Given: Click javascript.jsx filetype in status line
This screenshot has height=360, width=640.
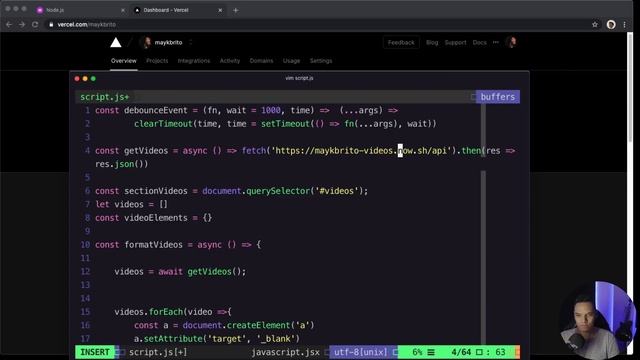Looking at the screenshot, I should click(285, 352).
